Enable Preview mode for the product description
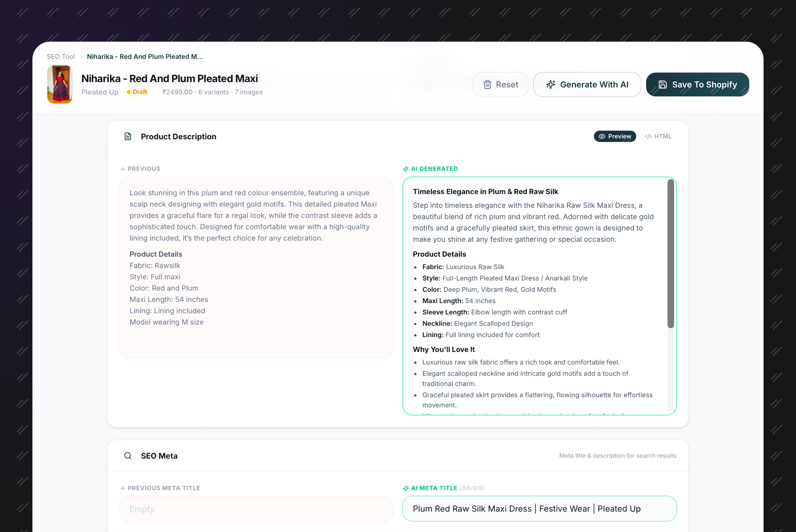The width and height of the screenshot is (796, 532). click(x=615, y=136)
